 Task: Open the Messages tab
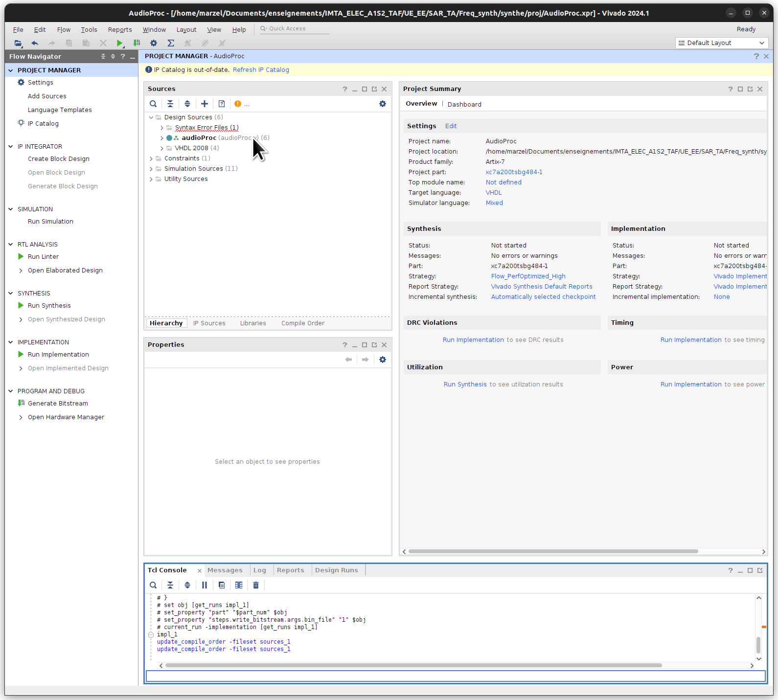225,570
